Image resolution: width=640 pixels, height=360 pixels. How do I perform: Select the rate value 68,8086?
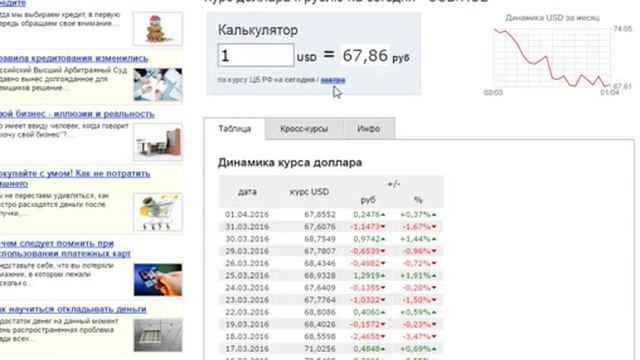(320, 312)
